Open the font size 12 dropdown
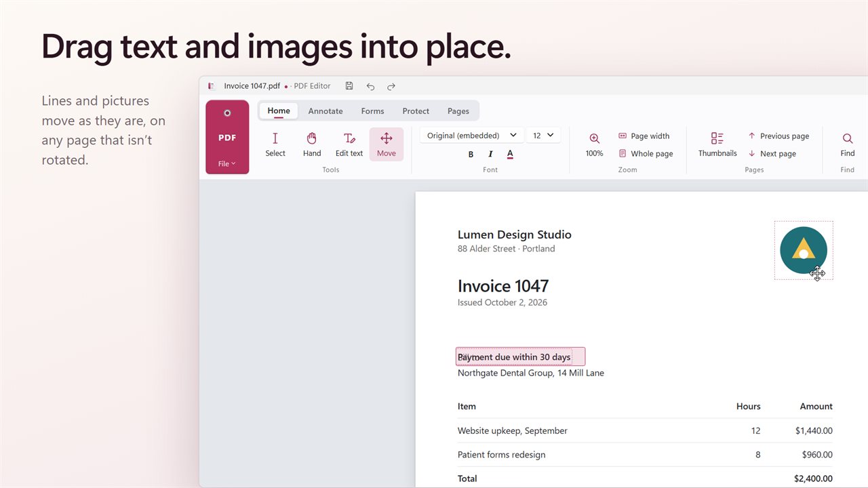The width and height of the screenshot is (868, 488). (543, 136)
